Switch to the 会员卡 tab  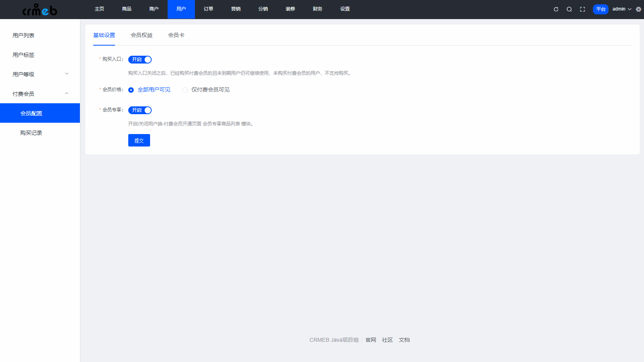[x=176, y=35]
